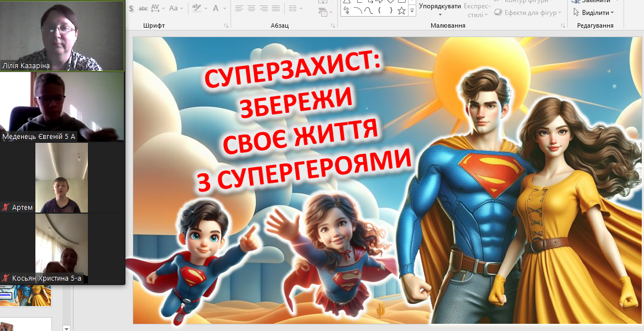
Task: Select the Right Brace shape
Action: pyautogui.click(x=391, y=11)
